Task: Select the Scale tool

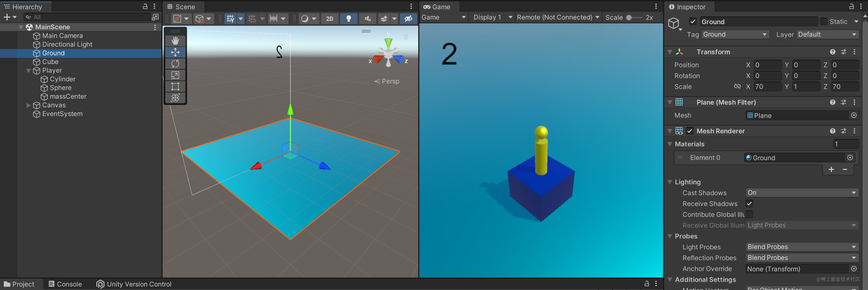Action: [x=175, y=75]
